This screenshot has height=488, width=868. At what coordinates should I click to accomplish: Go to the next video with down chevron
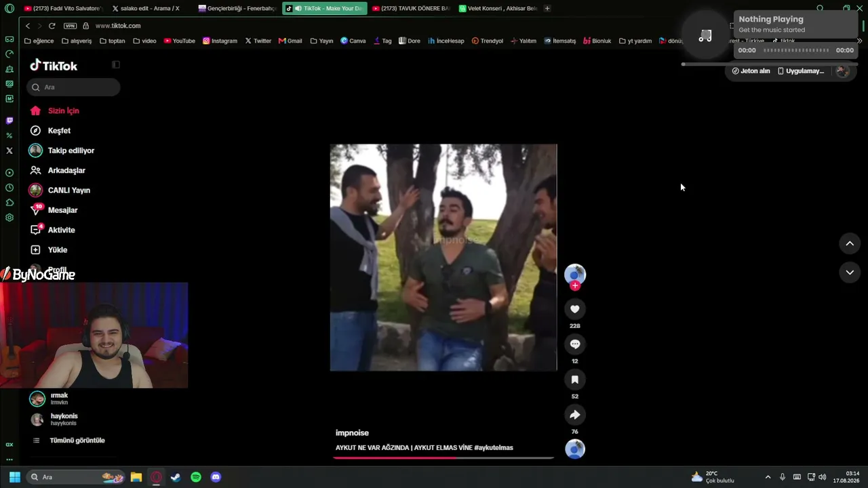850,272
